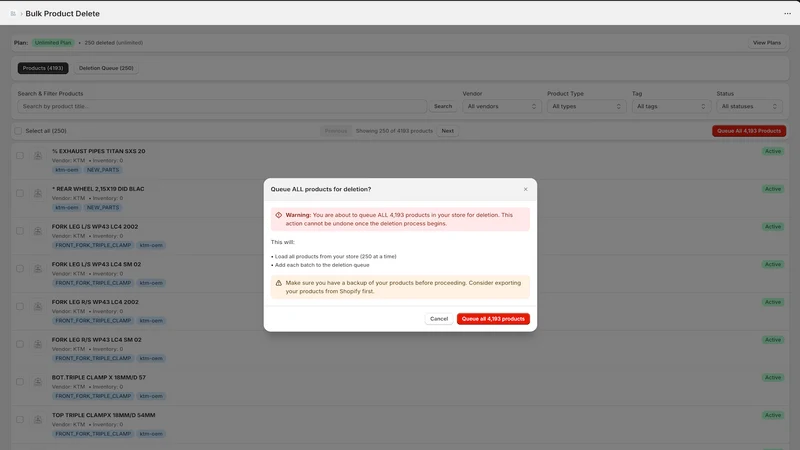The width and height of the screenshot is (800, 450).
Task: Open the All statuses dropdown
Action: tap(749, 106)
